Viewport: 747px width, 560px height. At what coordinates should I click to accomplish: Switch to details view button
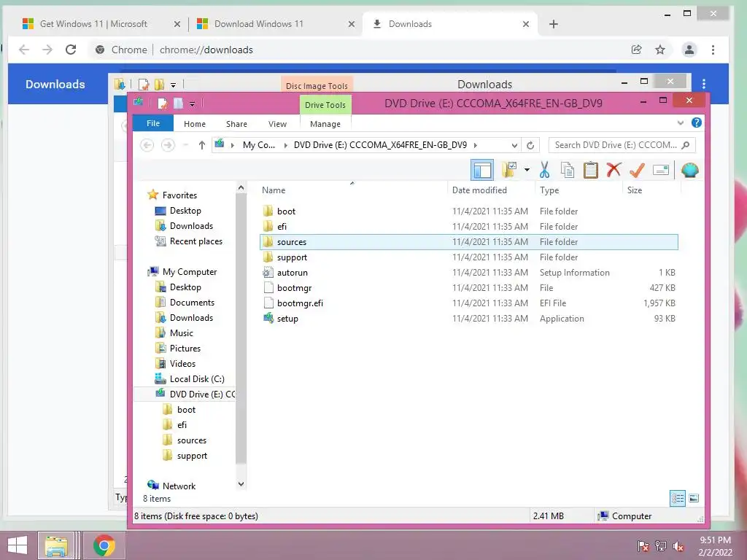click(677, 499)
